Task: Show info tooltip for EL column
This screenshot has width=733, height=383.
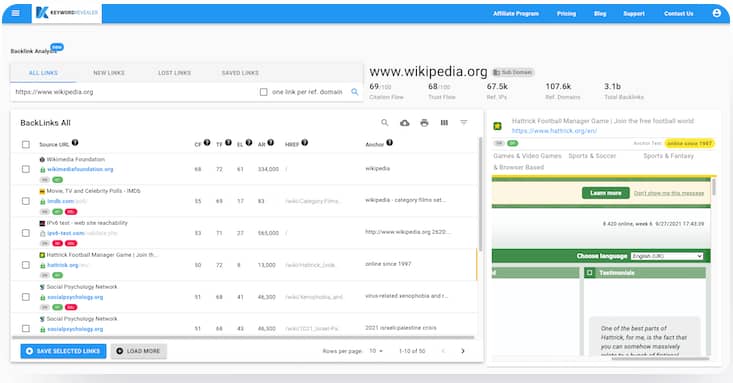Action: [249, 143]
